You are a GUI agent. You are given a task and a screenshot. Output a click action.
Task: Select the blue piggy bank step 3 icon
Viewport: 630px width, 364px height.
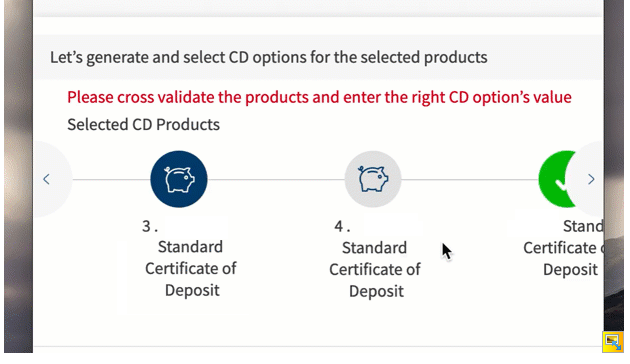pos(179,179)
